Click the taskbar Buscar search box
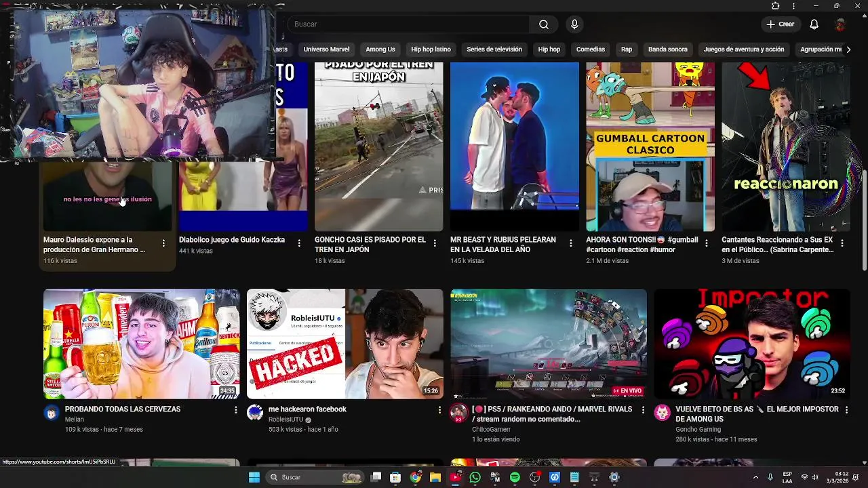 click(x=315, y=477)
